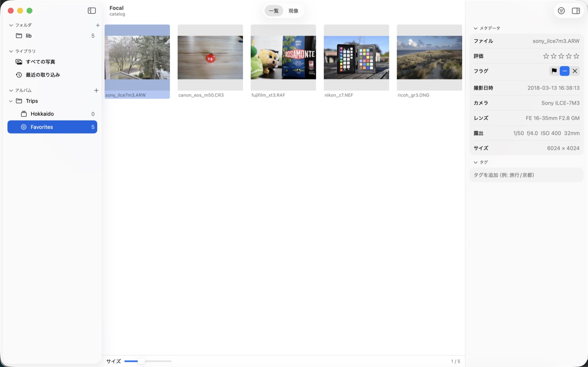
Task: Switch to the 一覧 view tab
Action: [x=274, y=11]
